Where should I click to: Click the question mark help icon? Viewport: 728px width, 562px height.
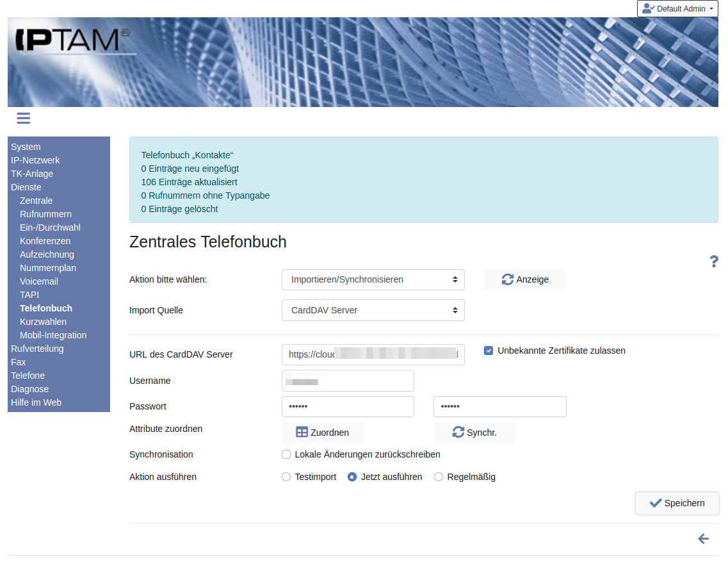pos(714,261)
